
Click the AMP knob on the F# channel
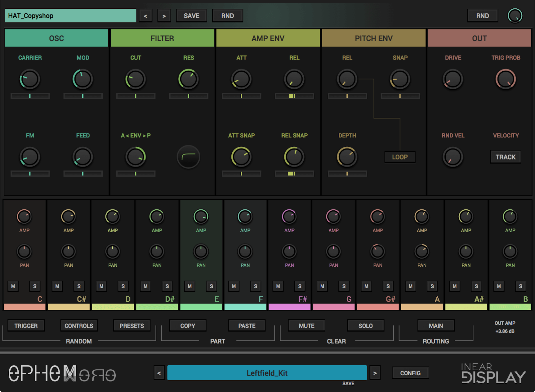point(289,217)
